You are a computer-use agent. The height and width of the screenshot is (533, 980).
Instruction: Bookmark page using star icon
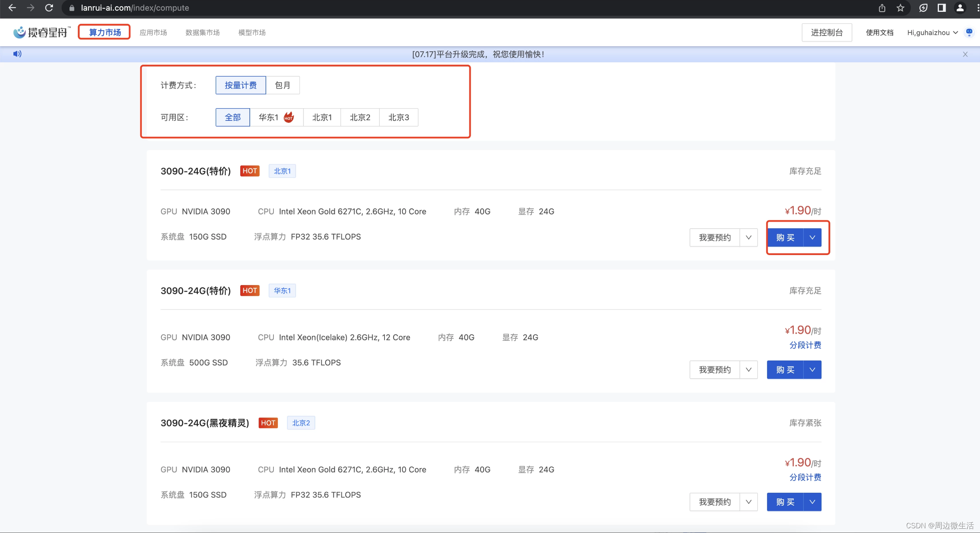pos(901,8)
